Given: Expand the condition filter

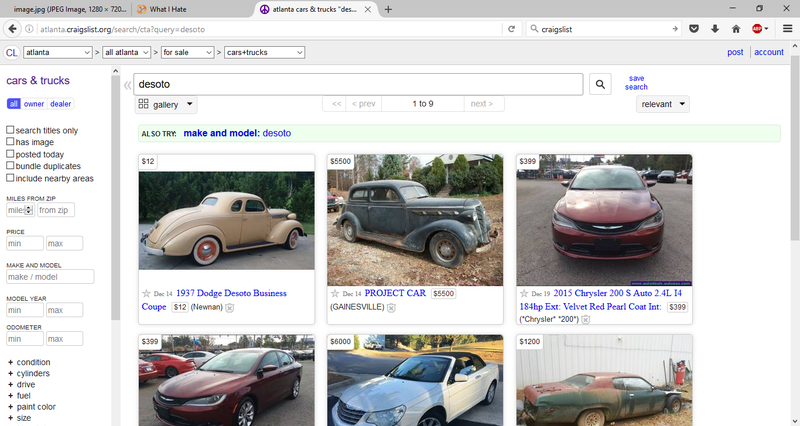Looking at the screenshot, I should click(x=29, y=362).
